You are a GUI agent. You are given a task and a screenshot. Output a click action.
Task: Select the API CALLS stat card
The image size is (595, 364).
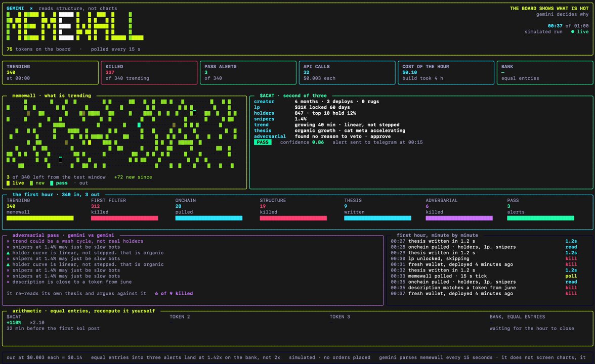coord(347,72)
